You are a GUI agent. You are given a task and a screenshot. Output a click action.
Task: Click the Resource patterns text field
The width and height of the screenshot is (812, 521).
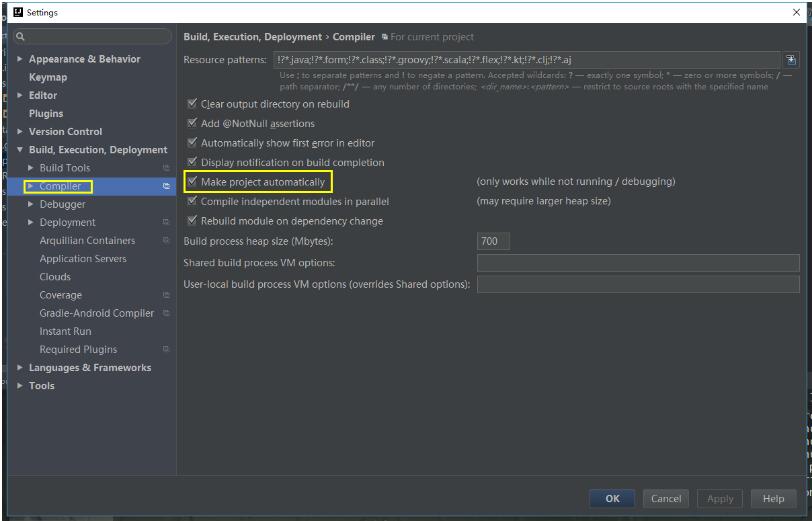pos(526,60)
